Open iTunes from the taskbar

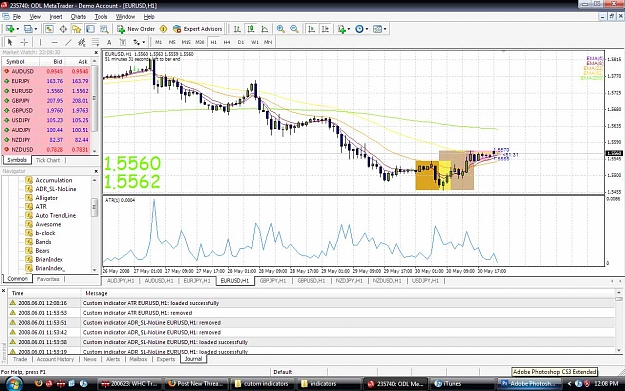(x=462, y=384)
